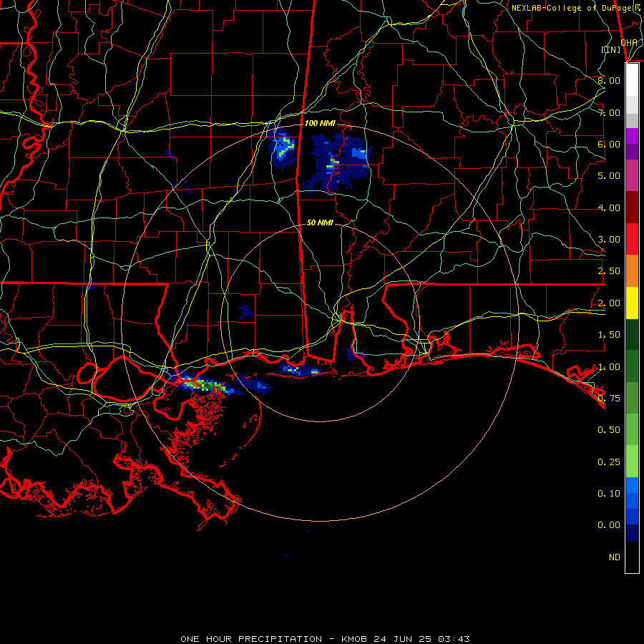The image size is (644, 644).
Task: Click the ONE HOUR PRECIPITATION KMOB caption
Action: 325,639
